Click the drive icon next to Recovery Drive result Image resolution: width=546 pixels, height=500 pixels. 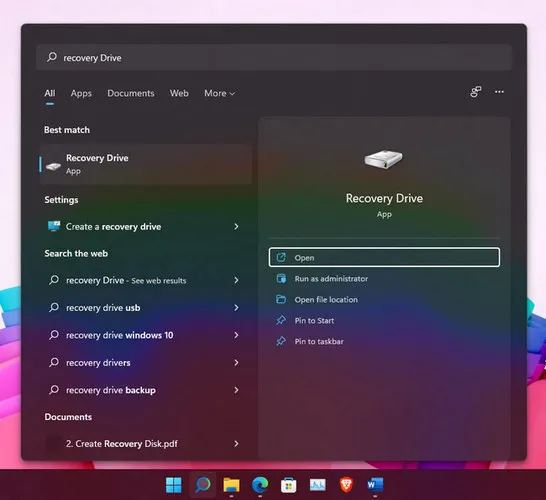tap(54, 166)
